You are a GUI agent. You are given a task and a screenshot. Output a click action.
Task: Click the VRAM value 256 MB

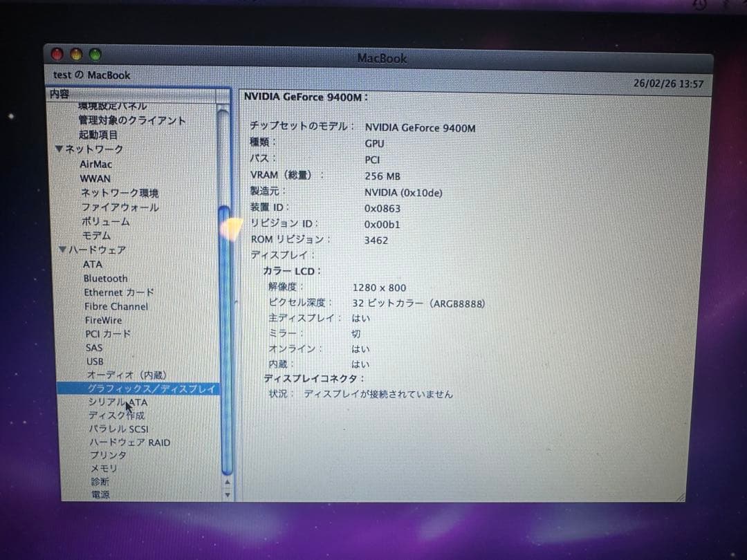pyautogui.click(x=382, y=176)
